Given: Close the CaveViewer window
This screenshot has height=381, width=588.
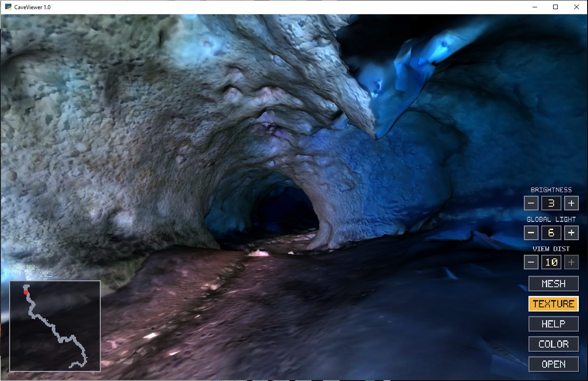Looking at the screenshot, I should pyautogui.click(x=577, y=7).
